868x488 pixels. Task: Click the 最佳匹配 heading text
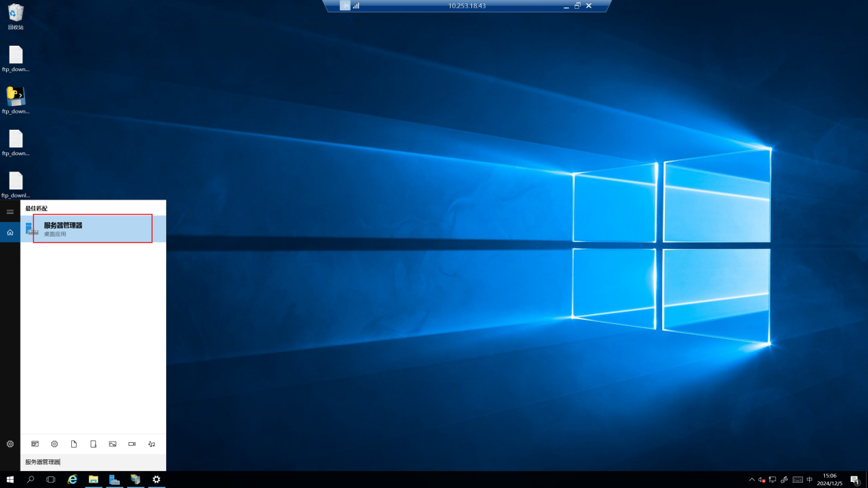(x=36, y=208)
